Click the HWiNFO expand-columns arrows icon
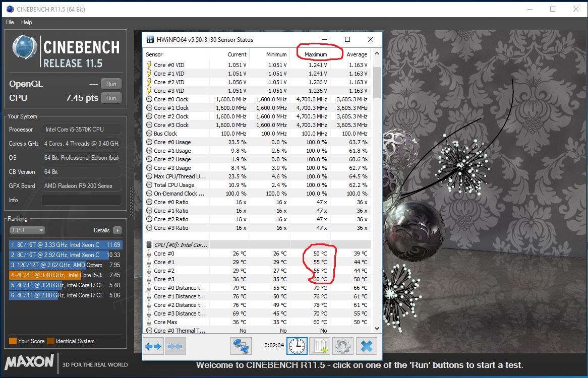Screen dimensions: 588x378 coord(153,346)
